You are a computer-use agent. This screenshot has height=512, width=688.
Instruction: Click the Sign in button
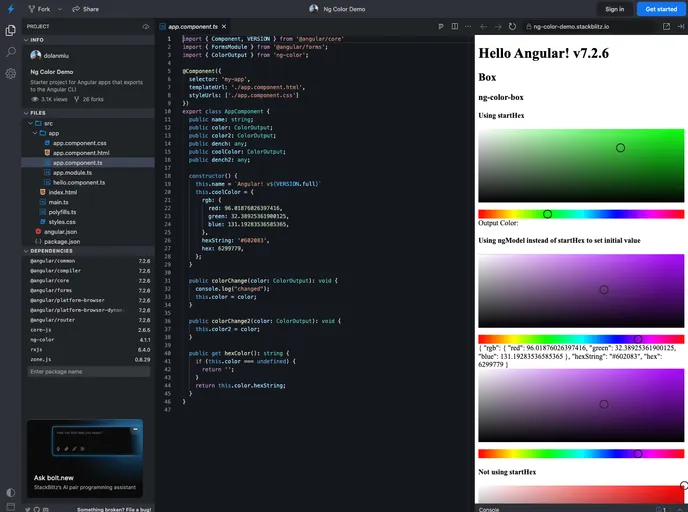pos(614,9)
